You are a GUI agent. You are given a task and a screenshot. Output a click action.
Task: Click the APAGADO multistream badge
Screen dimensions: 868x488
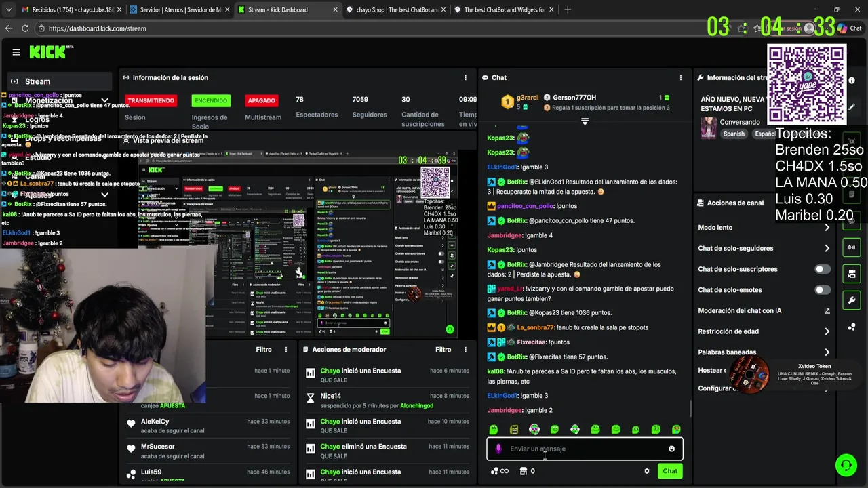click(x=261, y=100)
